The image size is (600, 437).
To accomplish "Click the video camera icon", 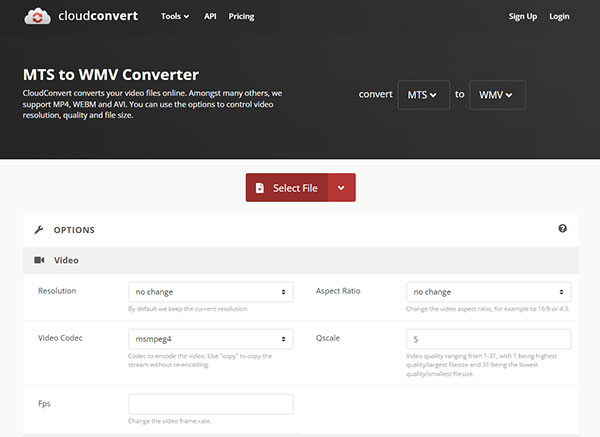I will coord(39,260).
